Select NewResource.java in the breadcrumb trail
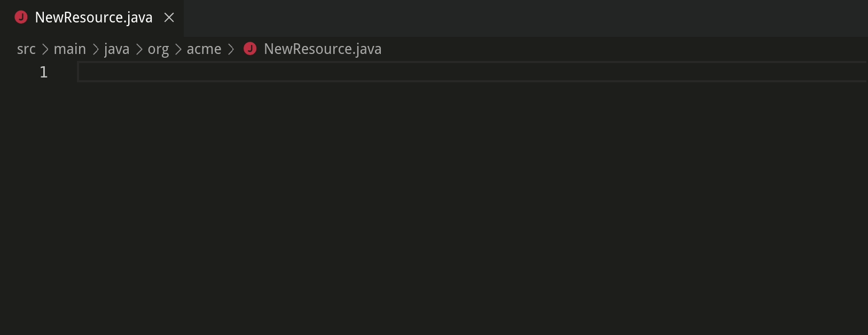This screenshot has height=335, width=868. pyautogui.click(x=322, y=49)
